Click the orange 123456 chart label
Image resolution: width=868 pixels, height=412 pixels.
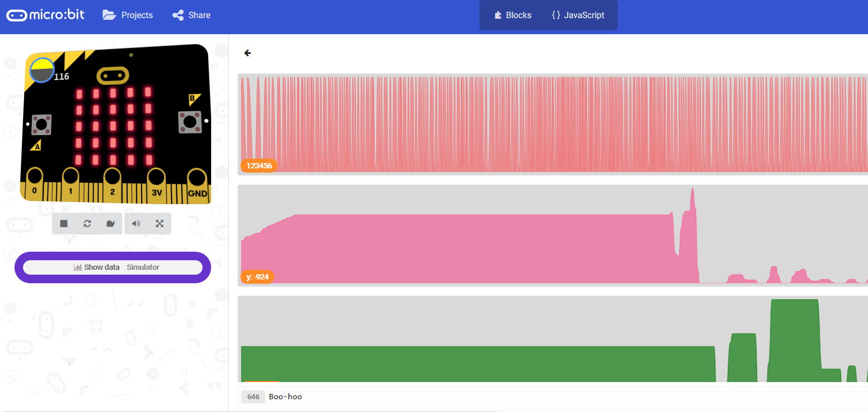(259, 166)
